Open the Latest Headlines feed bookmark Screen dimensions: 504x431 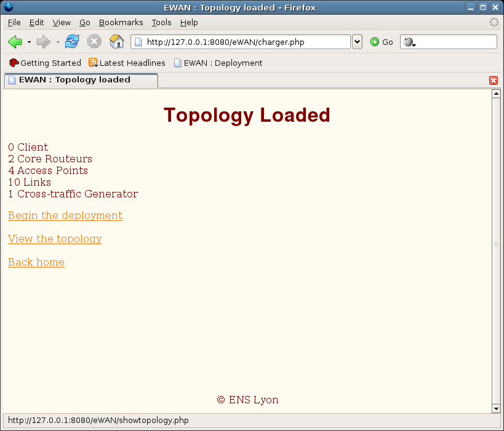point(127,63)
